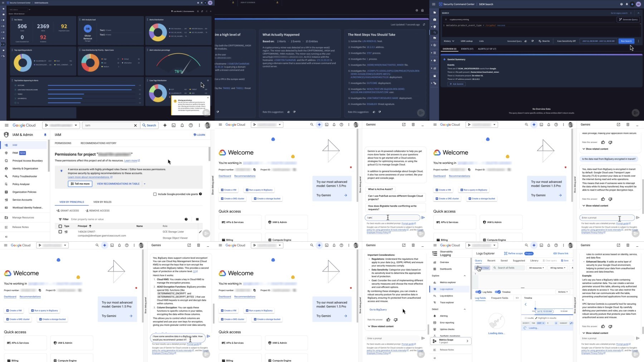Click help icon beside the IAM Filter bar

click(x=186, y=219)
